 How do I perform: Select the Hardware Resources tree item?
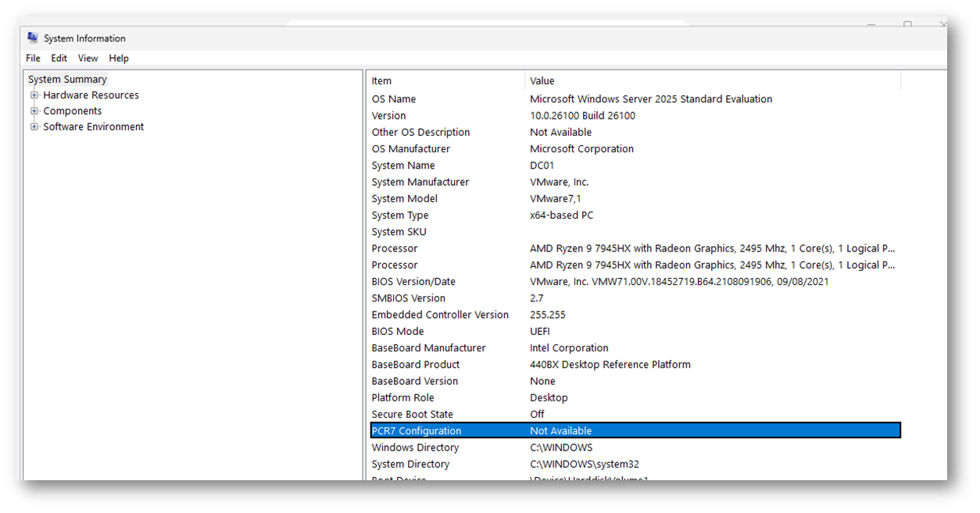(91, 95)
